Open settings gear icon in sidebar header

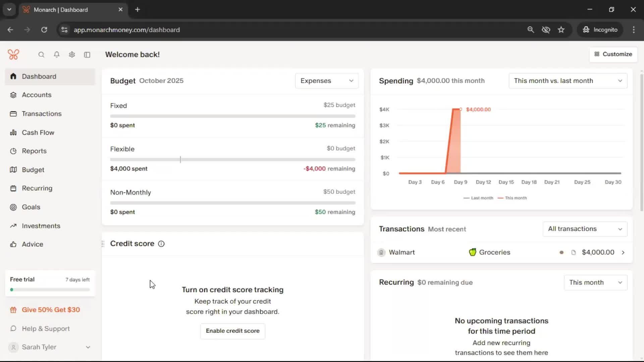pyautogui.click(x=72, y=55)
